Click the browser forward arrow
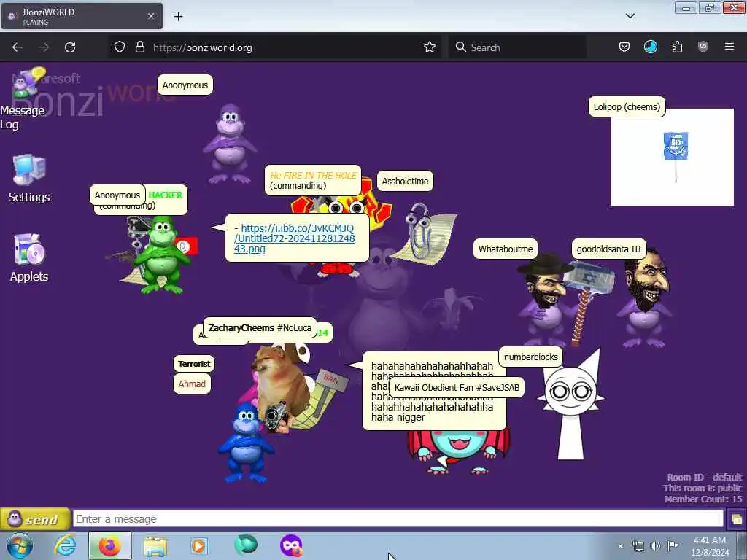747x560 pixels. pos(44,47)
